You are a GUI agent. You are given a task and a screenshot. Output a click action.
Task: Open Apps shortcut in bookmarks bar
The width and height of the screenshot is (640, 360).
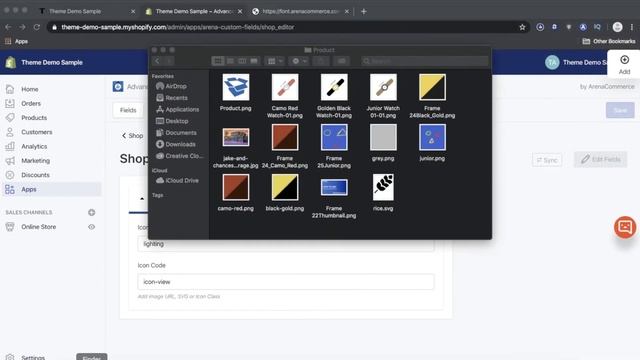point(16,41)
